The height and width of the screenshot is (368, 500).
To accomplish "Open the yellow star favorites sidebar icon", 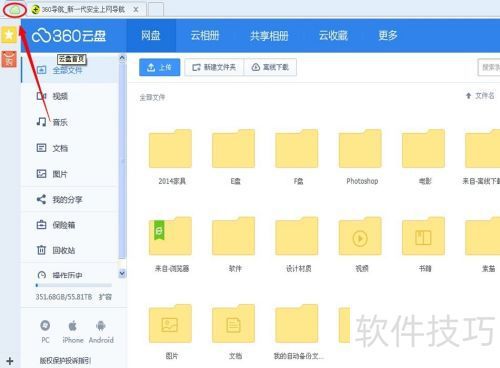I will click(x=9, y=34).
